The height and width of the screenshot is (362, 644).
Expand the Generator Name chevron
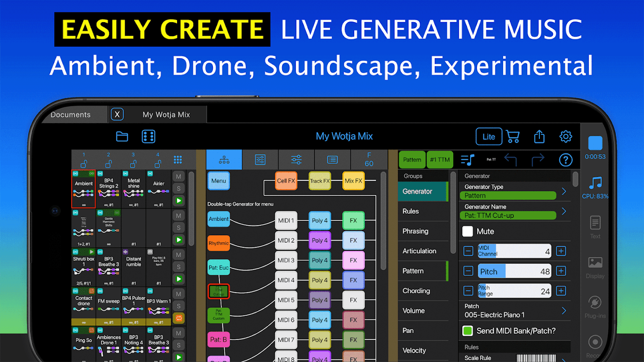564,211
